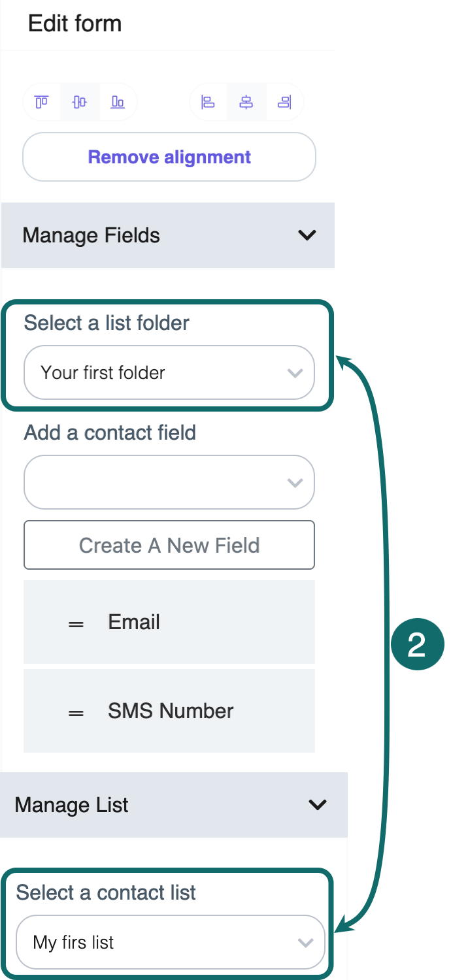
Task: Open the 'Add a contact field' dropdown
Action: [169, 482]
